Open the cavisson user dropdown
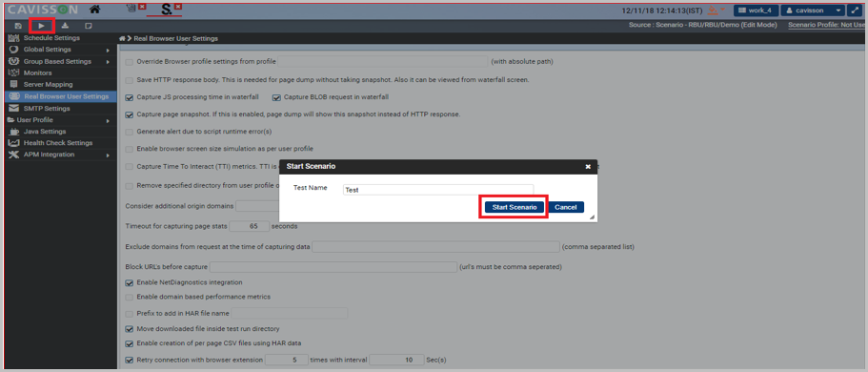Screen dimensions: 868x372 813,10
